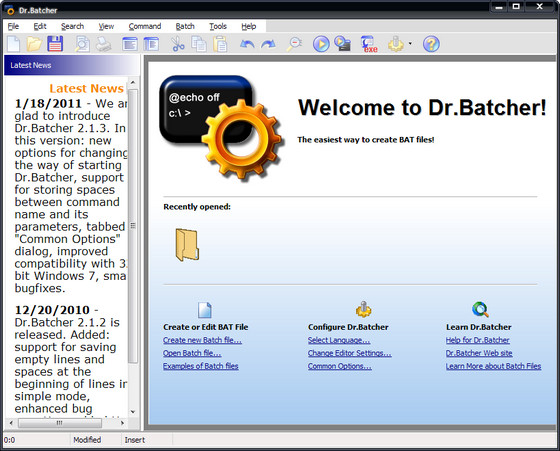The image size is (560, 451).
Task: Open the File menu
Action: 13,26
